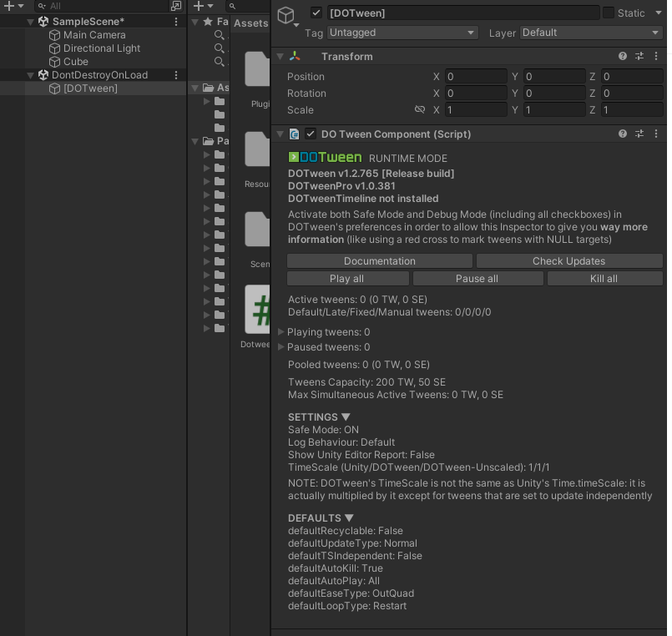
Task: Click the Favorites star icon
Action: tap(208, 22)
